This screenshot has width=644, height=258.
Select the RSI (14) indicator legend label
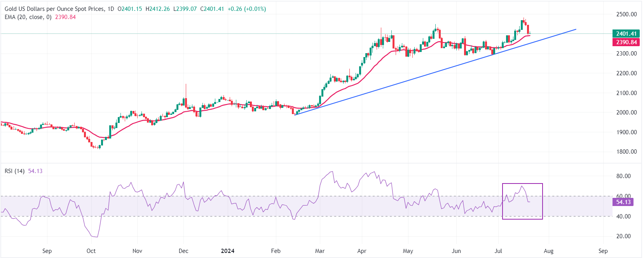coord(14,171)
